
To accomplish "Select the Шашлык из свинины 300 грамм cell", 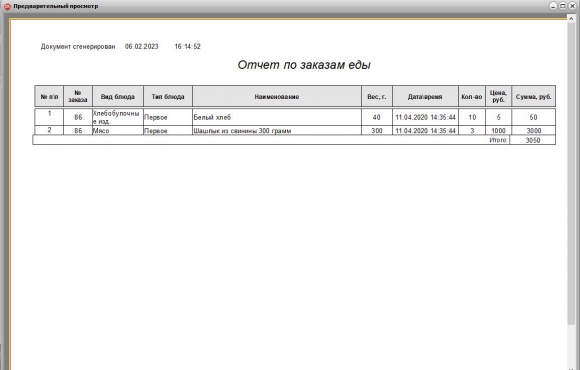I will 277,131.
